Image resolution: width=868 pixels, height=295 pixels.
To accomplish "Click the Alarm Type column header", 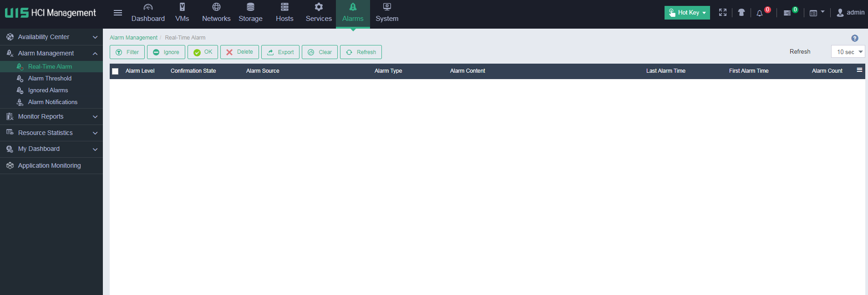I will click(x=388, y=71).
